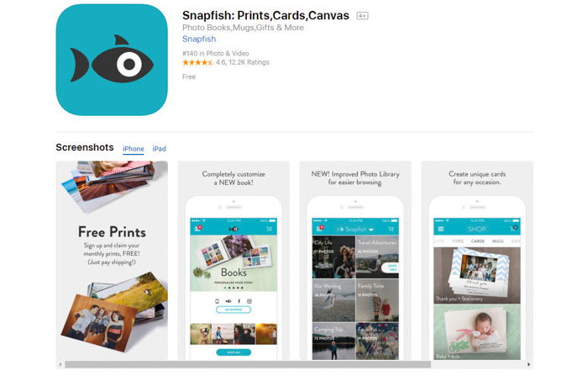This screenshot has width=588, height=381.
Task: Click the app title Snapfish: Prints,Cards,Canvas
Action: tap(265, 15)
